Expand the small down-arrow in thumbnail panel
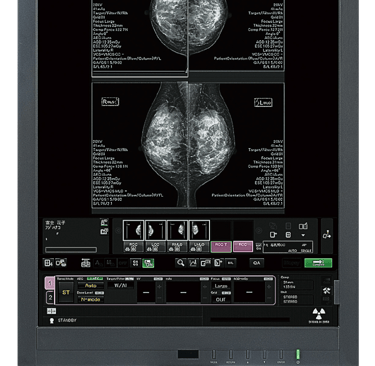375x366 pixels. tap(303, 235)
